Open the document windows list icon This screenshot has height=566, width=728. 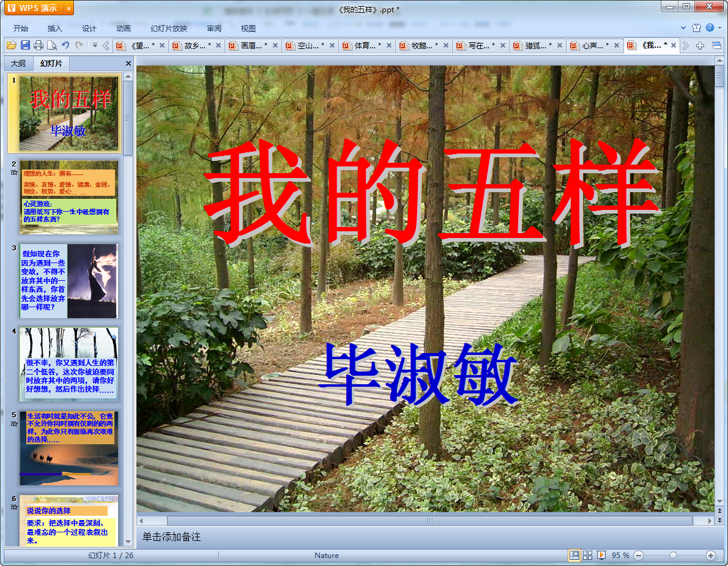716,45
